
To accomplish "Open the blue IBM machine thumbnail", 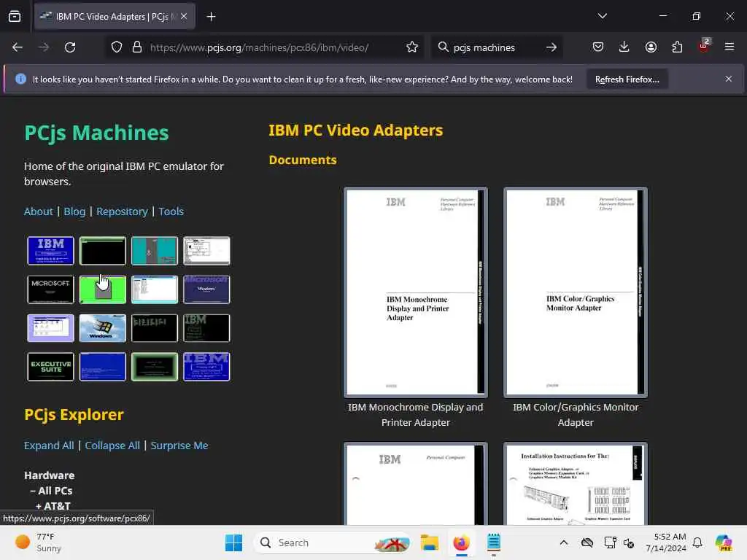I will click(50, 251).
